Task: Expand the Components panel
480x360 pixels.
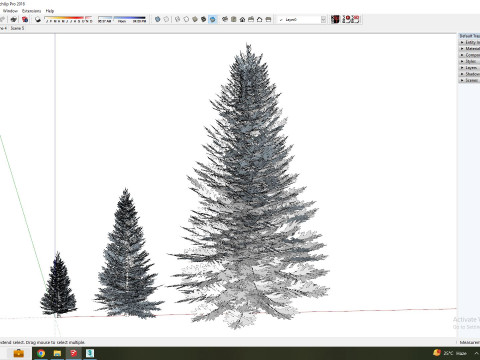Action: [x=470, y=55]
